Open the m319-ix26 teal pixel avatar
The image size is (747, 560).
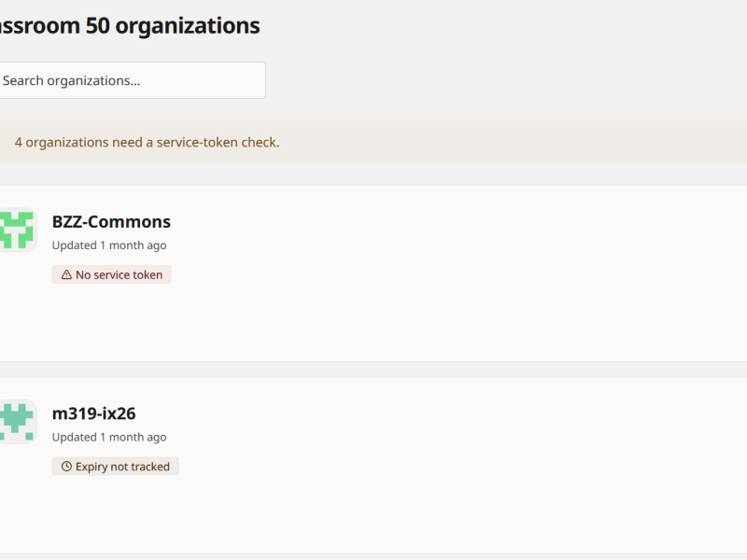17,422
